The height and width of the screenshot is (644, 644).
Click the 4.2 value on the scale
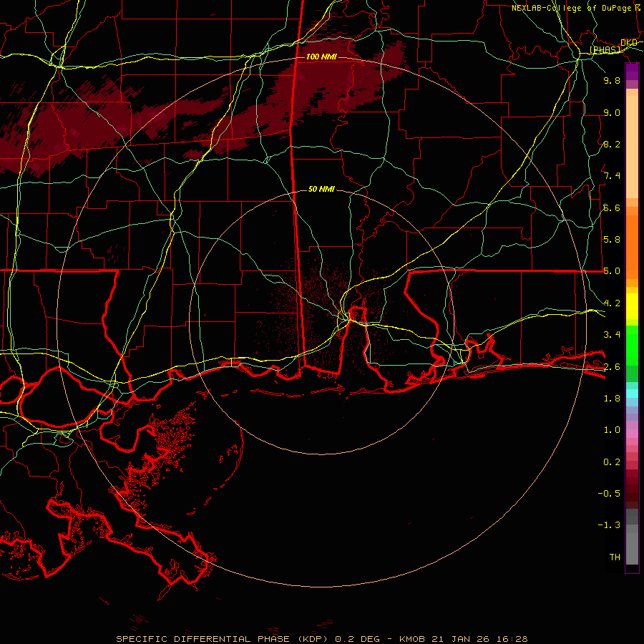click(x=612, y=303)
